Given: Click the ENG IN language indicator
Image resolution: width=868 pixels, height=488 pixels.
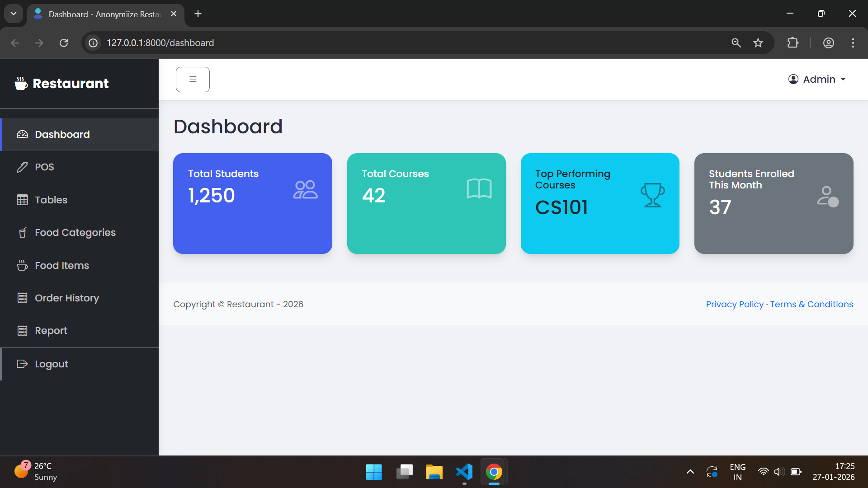Looking at the screenshot, I should click(737, 472).
